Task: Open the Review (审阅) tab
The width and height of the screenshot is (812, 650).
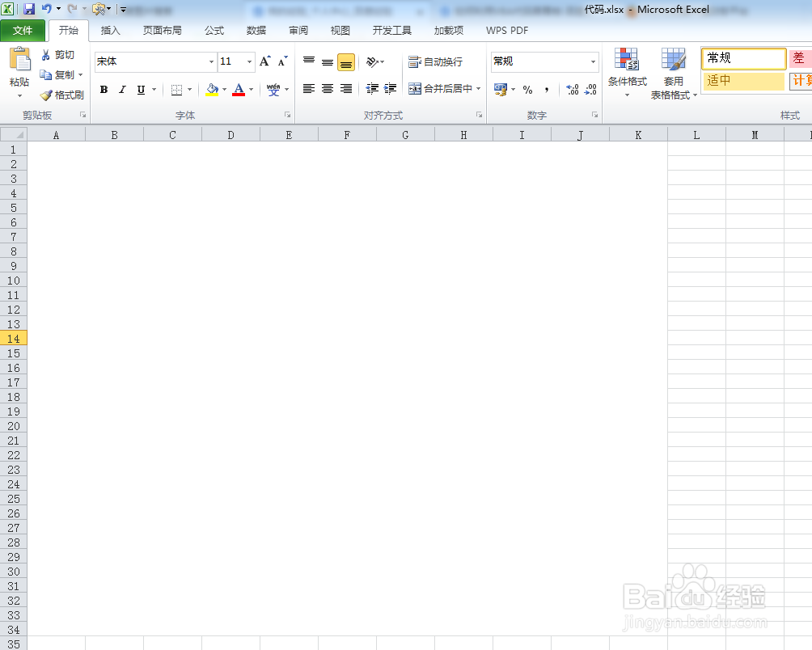Action: (x=298, y=31)
